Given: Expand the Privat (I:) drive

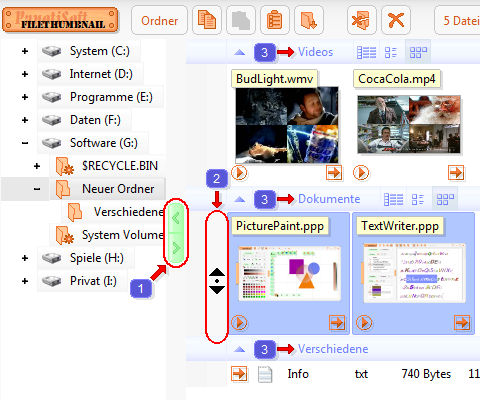Looking at the screenshot, I should 25,281.
